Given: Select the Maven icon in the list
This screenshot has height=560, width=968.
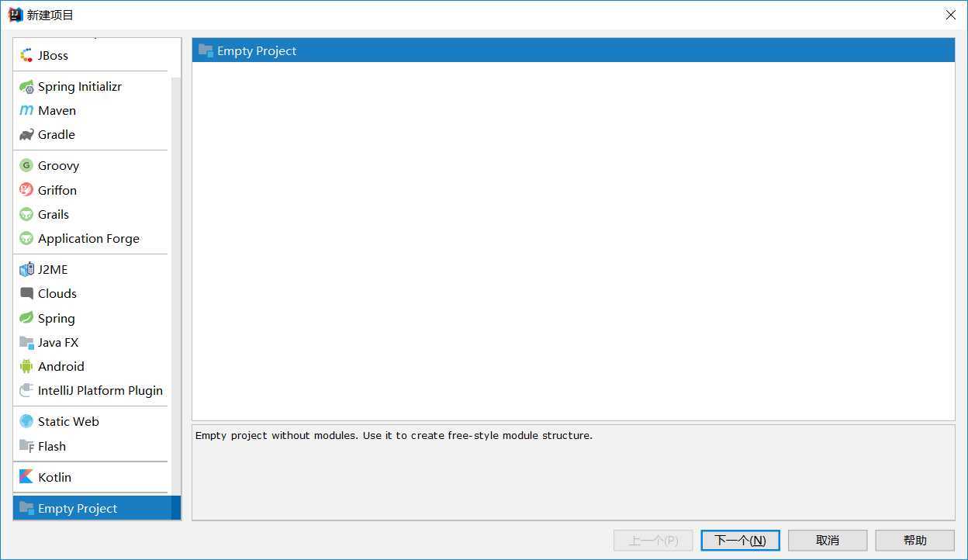Looking at the screenshot, I should [x=26, y=111].
